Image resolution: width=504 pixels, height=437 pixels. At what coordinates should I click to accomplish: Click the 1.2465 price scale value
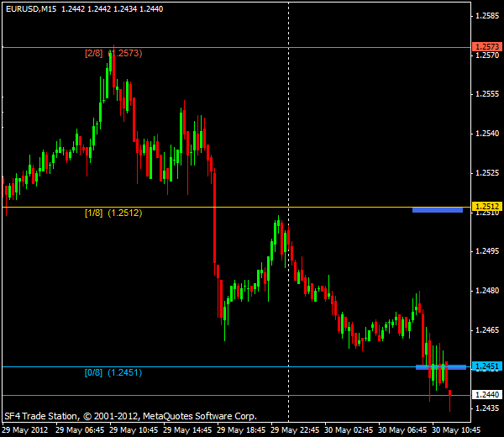(487, 330)
